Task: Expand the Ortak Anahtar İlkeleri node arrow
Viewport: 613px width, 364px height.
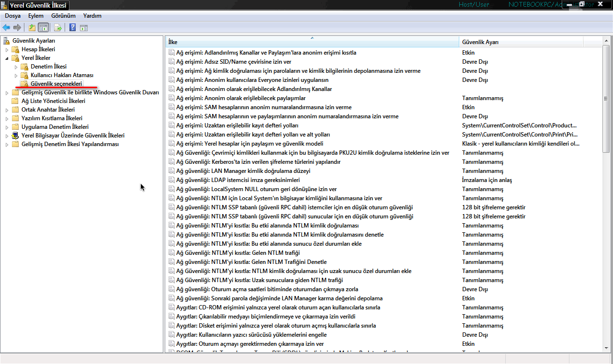Action: click(x=7, y=110)
